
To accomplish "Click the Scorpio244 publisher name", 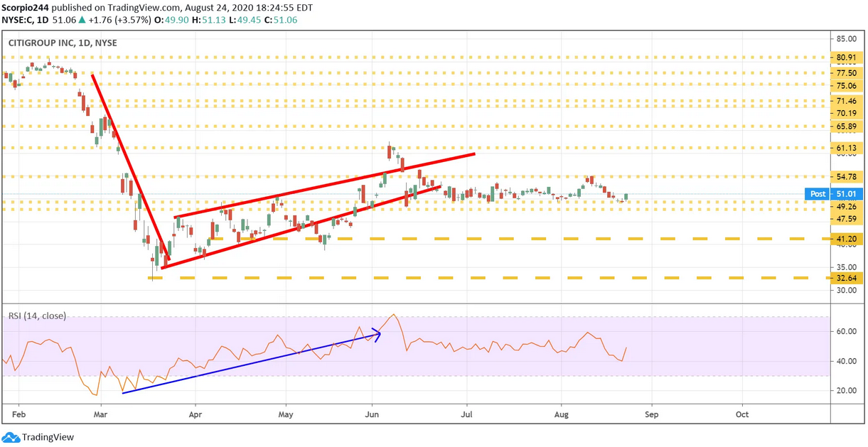I will click(25, 6).
